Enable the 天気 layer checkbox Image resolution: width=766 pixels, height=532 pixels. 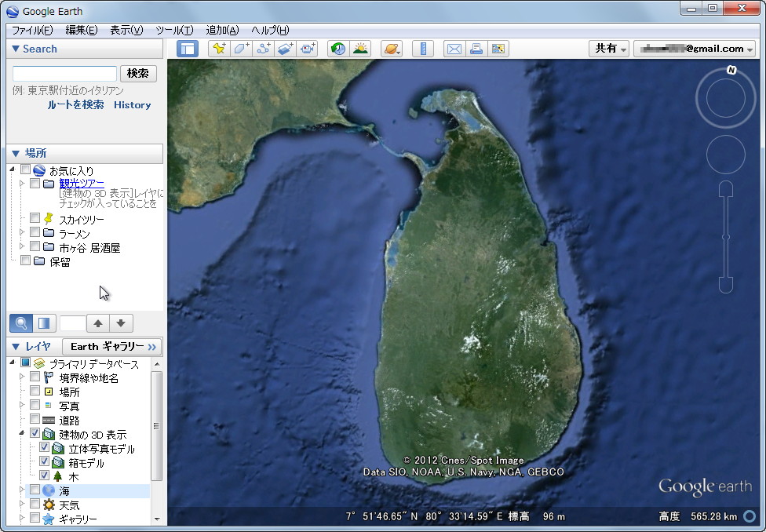coord(35,505)
